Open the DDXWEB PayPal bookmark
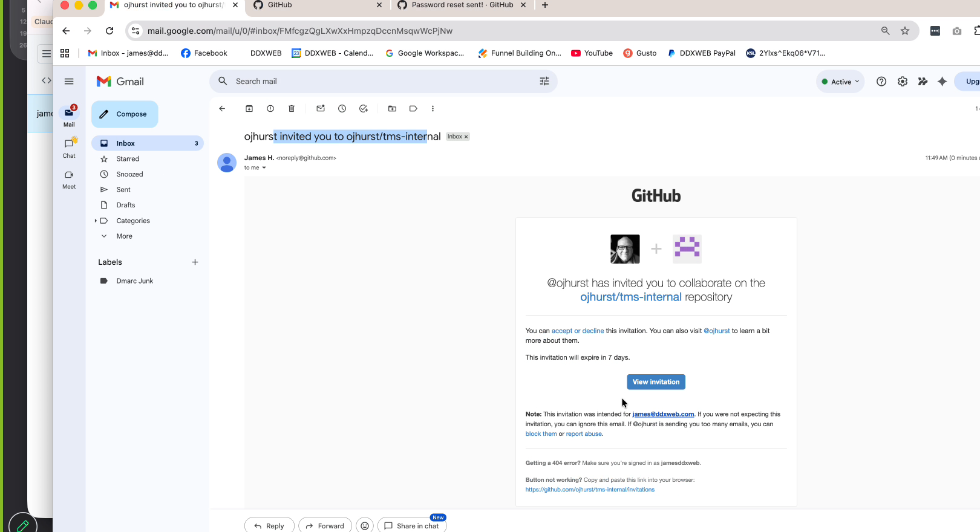Viewport: 980px width, 532px height. 701,53
